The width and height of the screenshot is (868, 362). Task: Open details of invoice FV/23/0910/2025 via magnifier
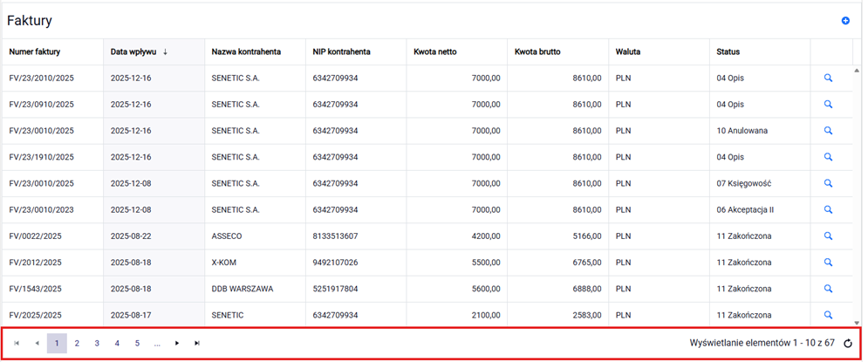tap(828, 104)
